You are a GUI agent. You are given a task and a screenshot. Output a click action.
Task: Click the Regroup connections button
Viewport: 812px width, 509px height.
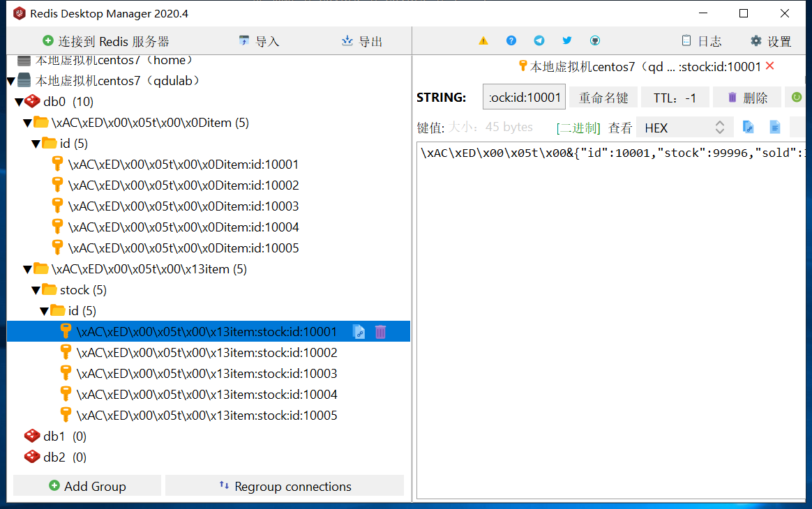tap(285, 486)
